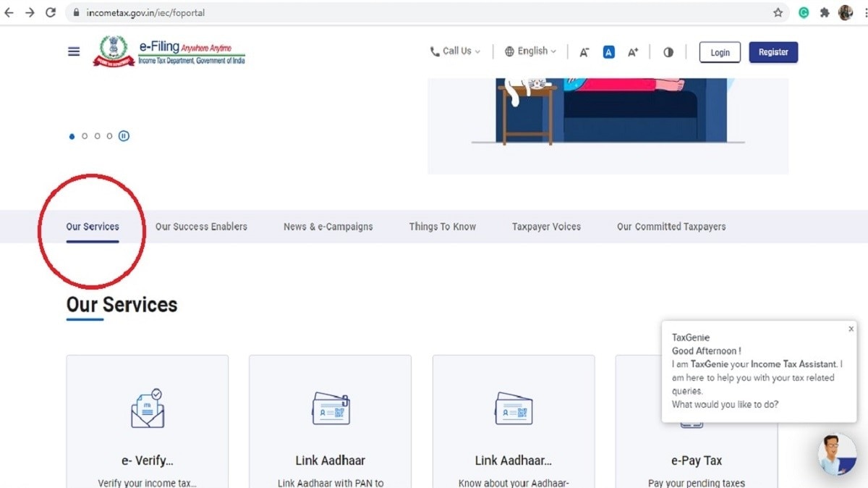Image resolution: width=868 pixels, height=488 pixels.
Task: Click the Login button
Action: coord(720,51)
